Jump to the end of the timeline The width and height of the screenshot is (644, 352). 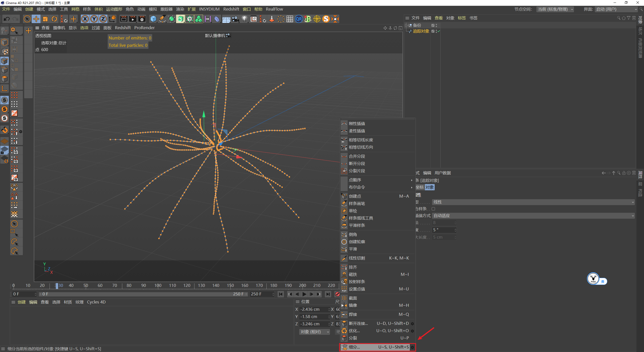(x=328, y=294)
